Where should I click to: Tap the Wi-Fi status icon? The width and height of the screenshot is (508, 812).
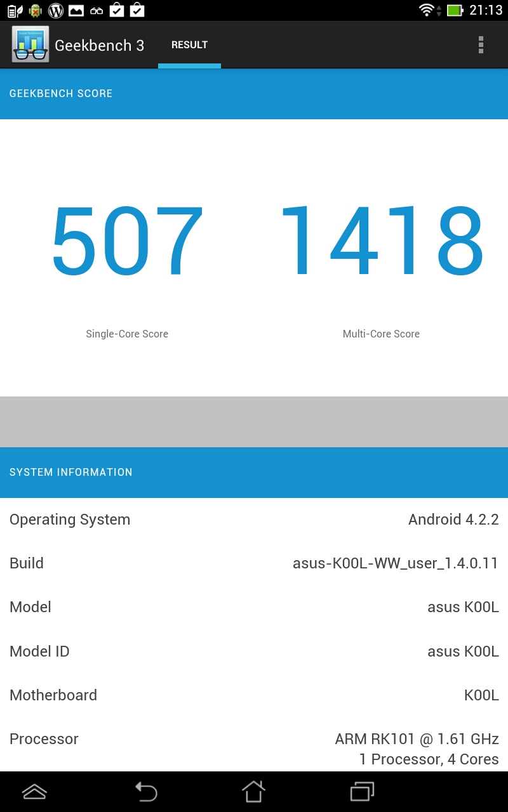[x=426, y=10]
